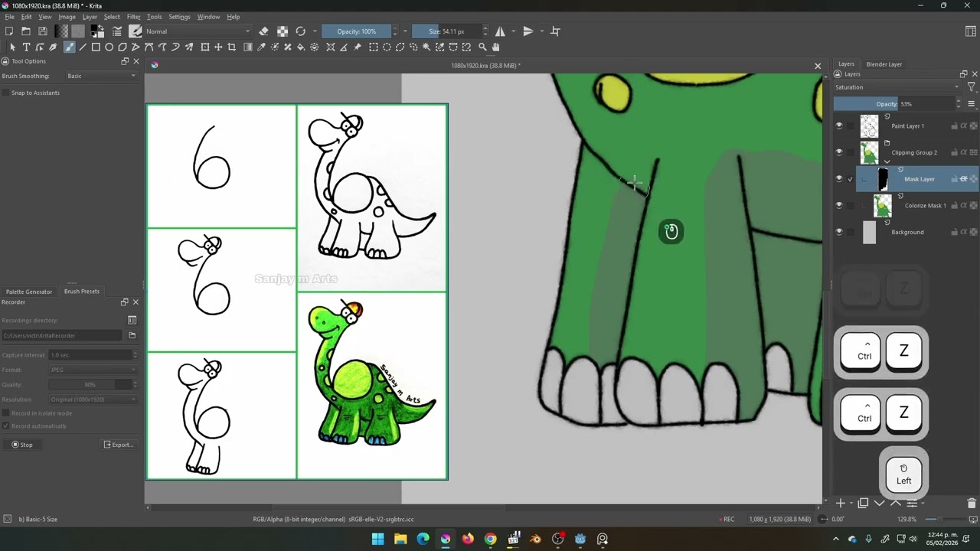The image size is (980, 551).
Task: Select the Fill tool
Action: click(x=301, y=47)
